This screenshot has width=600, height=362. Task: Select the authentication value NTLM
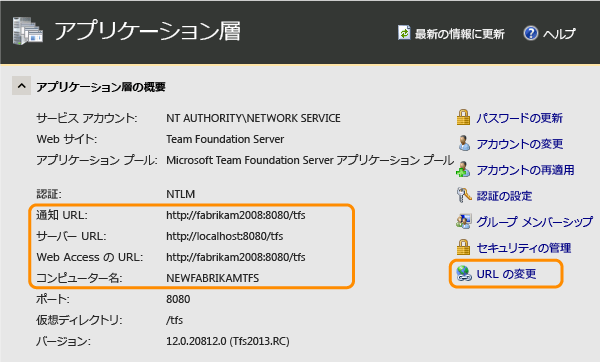[181, 194]
